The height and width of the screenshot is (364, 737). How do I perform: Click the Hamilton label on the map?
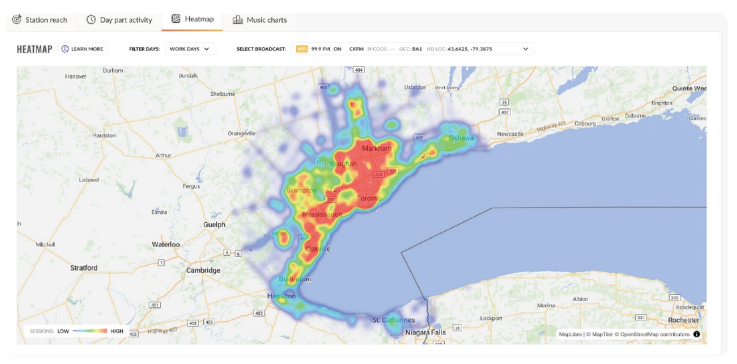click(x=281, y=296)
